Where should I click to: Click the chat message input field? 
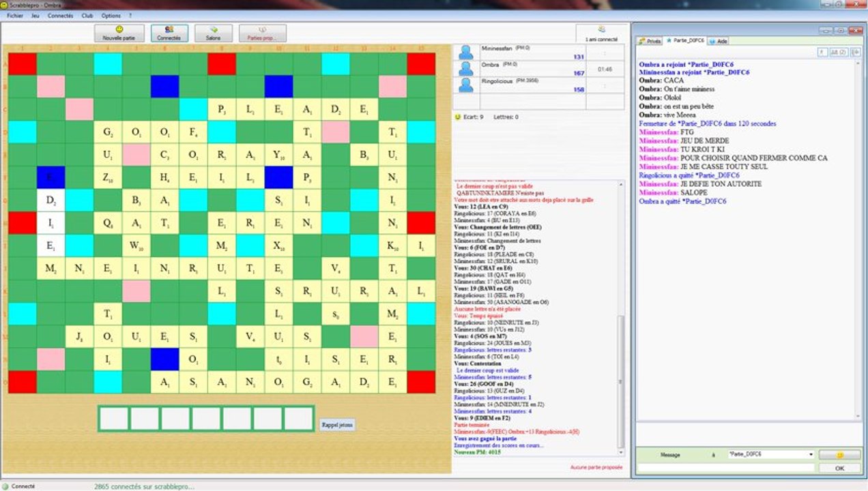725,468
